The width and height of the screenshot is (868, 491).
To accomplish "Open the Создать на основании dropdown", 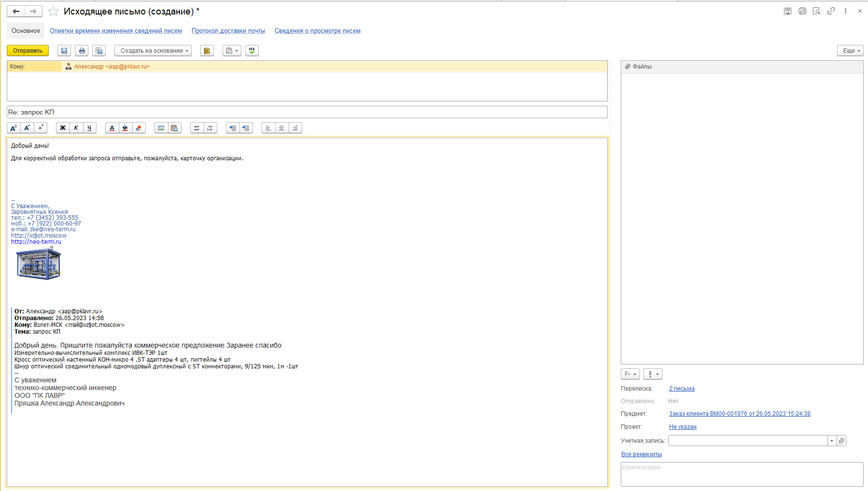I will coord(153,51).
